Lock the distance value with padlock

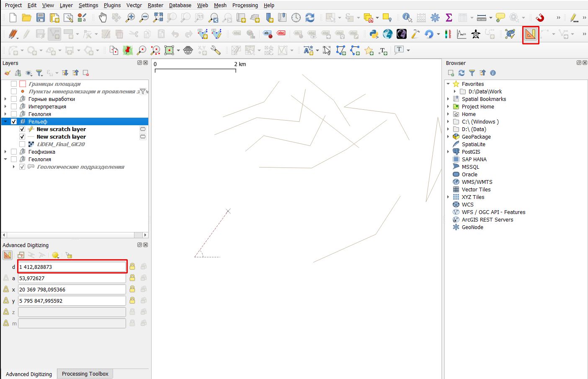click(132, 267)
